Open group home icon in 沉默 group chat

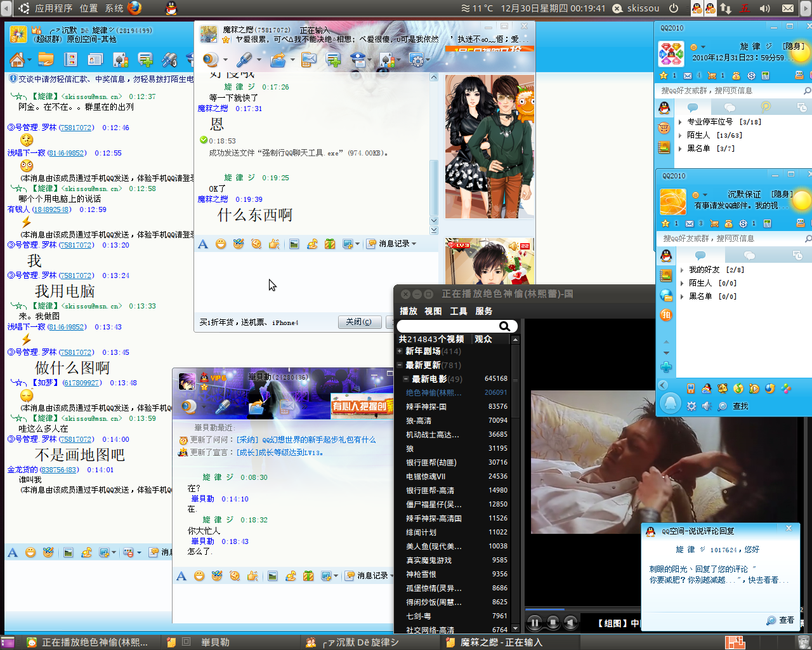click(17, 60)
